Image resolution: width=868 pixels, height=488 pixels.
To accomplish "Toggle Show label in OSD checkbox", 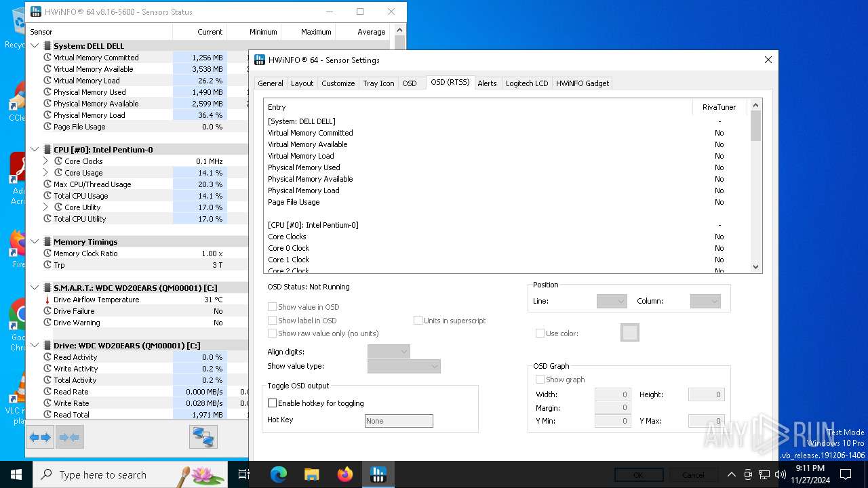I will pos(272,321).
